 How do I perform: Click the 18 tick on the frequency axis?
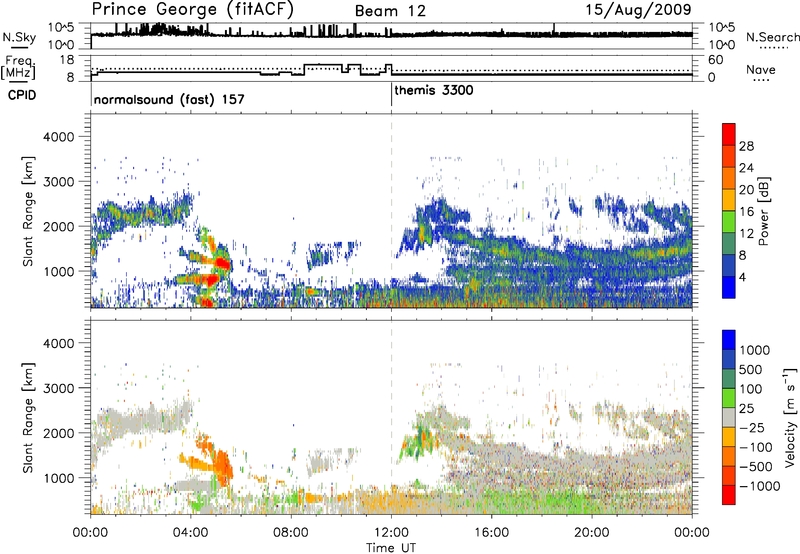point(67,60)
